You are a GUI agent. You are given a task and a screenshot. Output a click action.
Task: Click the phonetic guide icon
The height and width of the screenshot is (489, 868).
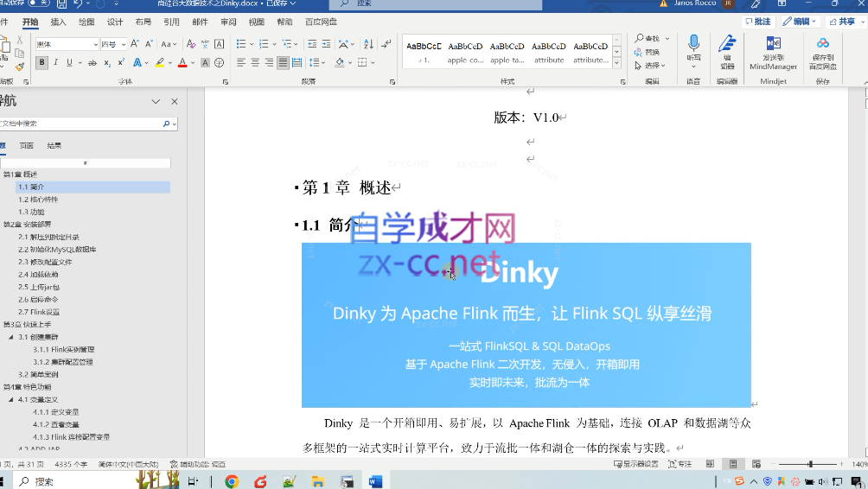205,44
